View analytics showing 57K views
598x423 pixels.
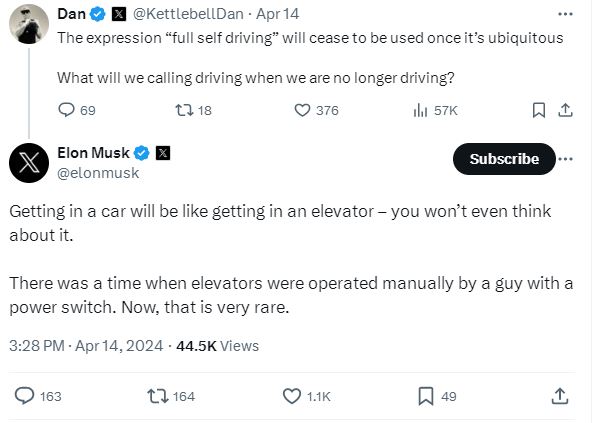pyautogui.click(x=435, y=110)
